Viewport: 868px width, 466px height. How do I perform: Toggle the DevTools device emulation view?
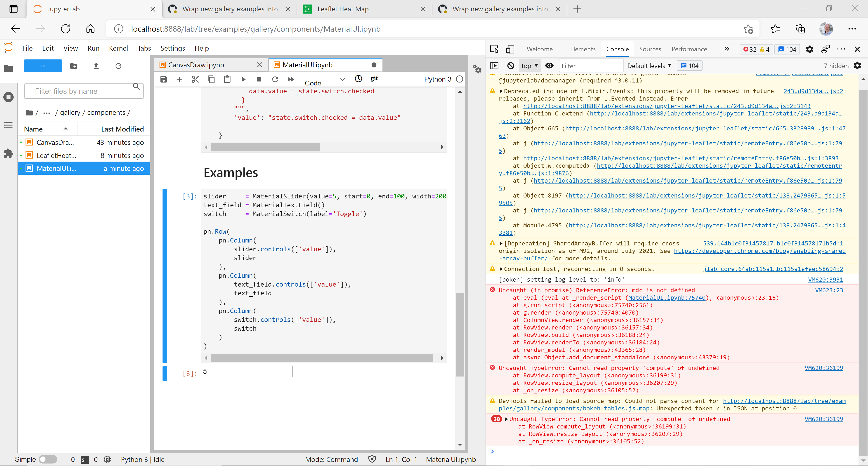click(510, 49)
